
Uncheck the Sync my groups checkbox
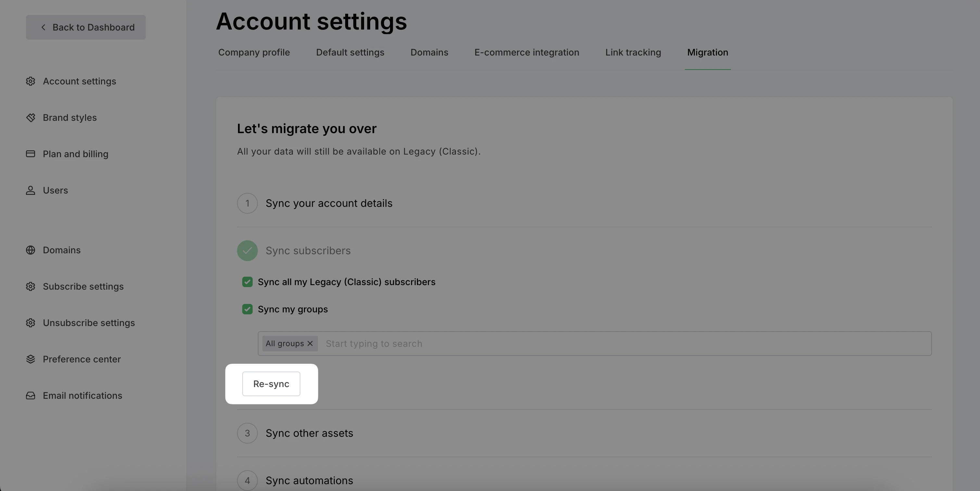[247, 309]
